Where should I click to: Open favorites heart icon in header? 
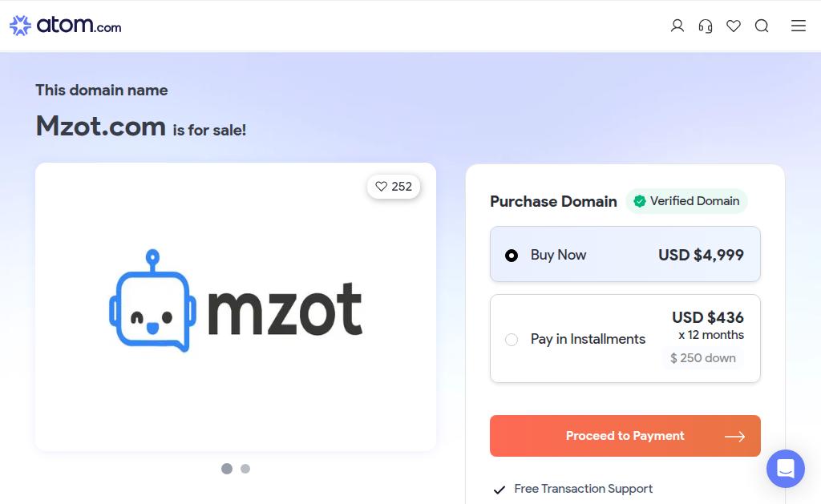(x=734, y=26)
